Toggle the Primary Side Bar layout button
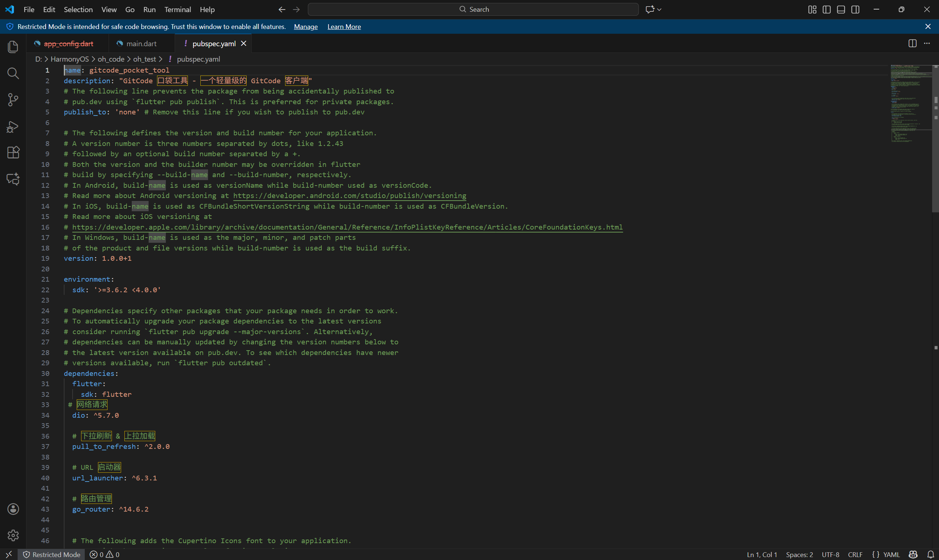This screenshot has height=560, width=939. [x=826, y=10]
